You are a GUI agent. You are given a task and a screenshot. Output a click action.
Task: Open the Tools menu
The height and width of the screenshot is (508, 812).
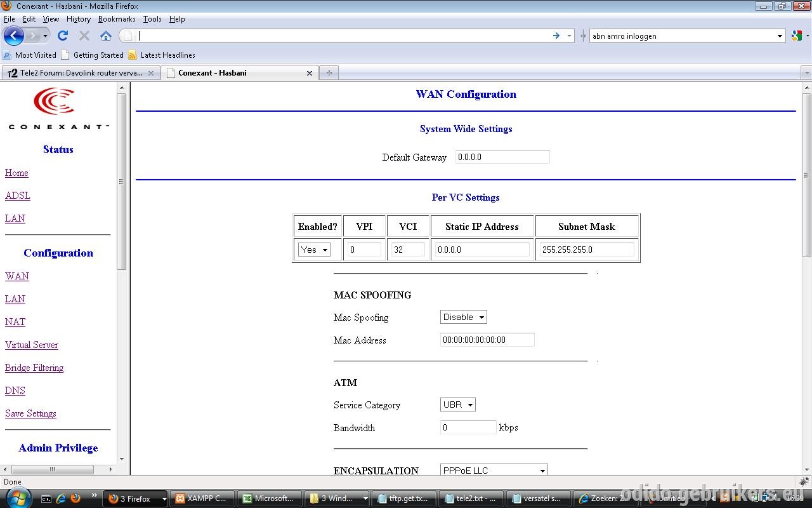[x=152, y=19]
